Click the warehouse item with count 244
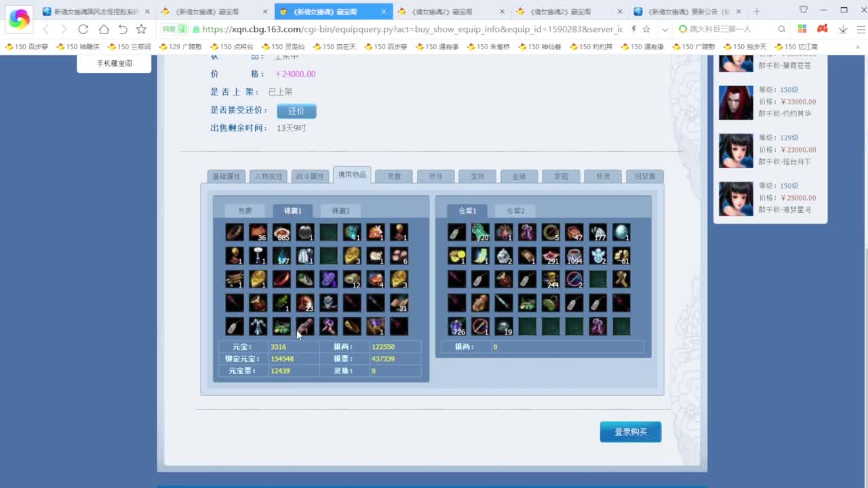 click(551, 279)
